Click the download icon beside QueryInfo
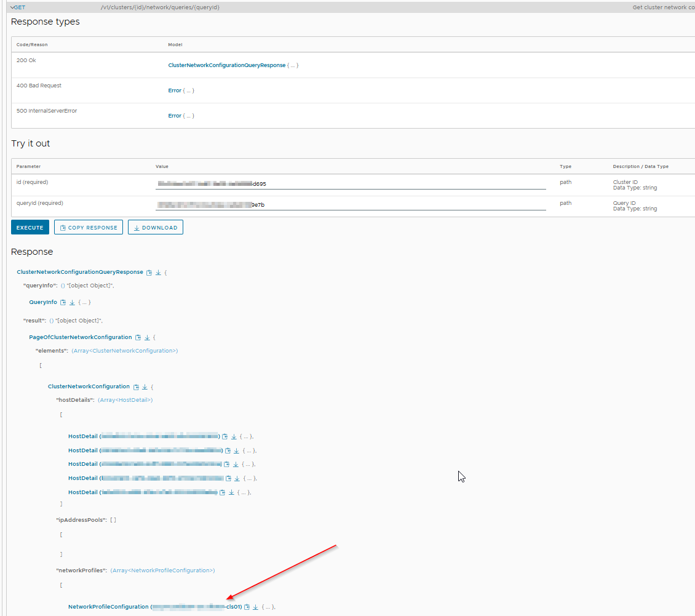This screenshot has width=695, height=616. (x=72, y=302)
